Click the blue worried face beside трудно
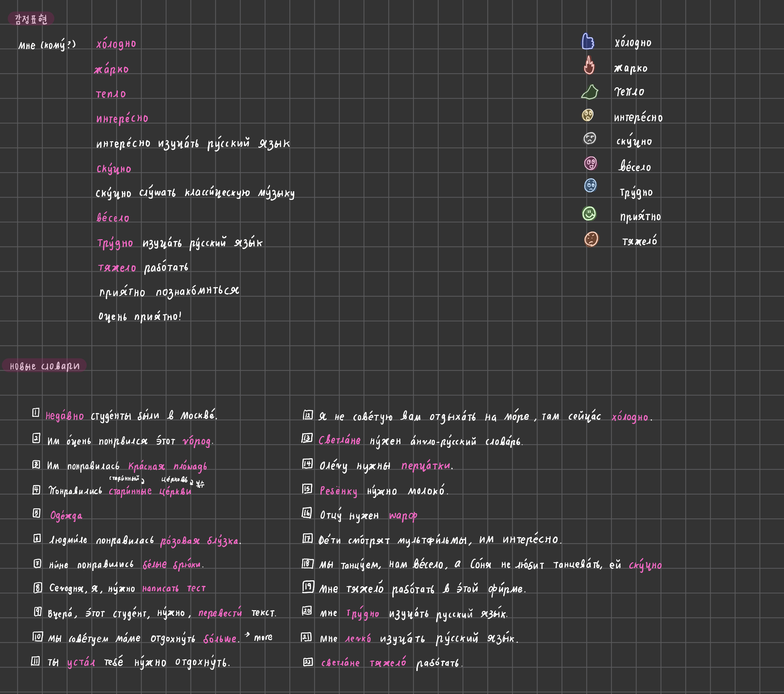This screenshot has height=694, width=784. point(590,186)
